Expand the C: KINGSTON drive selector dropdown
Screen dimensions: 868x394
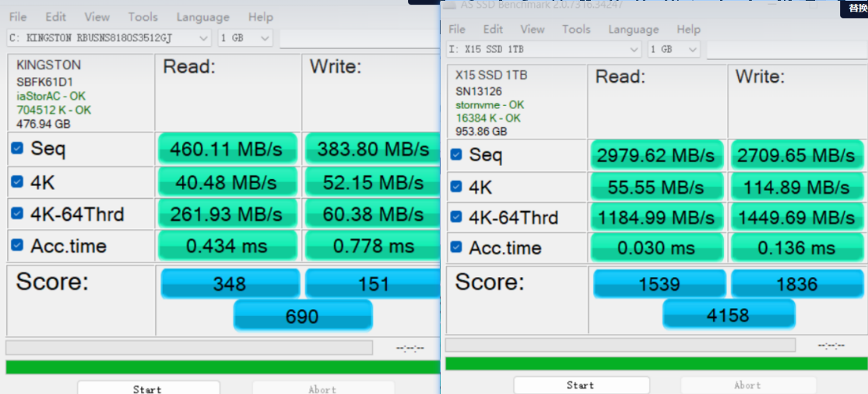203,37
